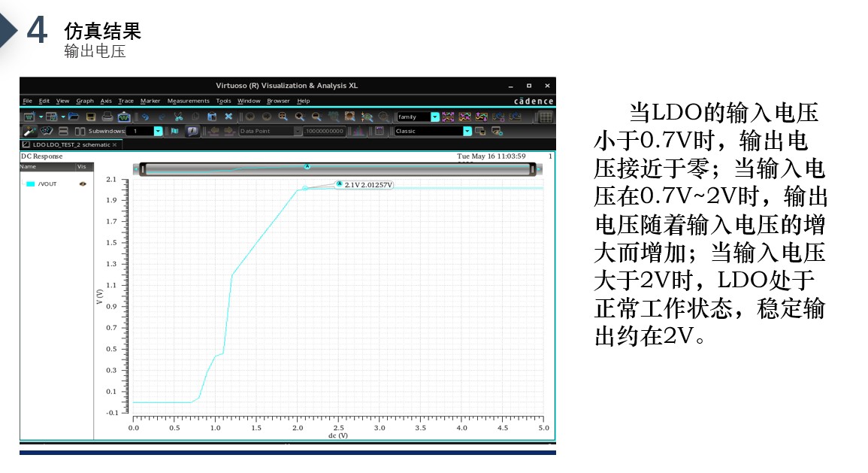Click the horizontal zoom slider above graph
The image size is (868, 473).
point(337,169)
